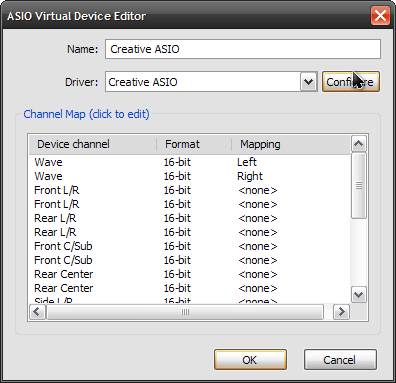Image resolution: width=396 pixels, height=383 pixels.
Task: Click the channel list scroll-up arrow
Action: click(359, 144)
